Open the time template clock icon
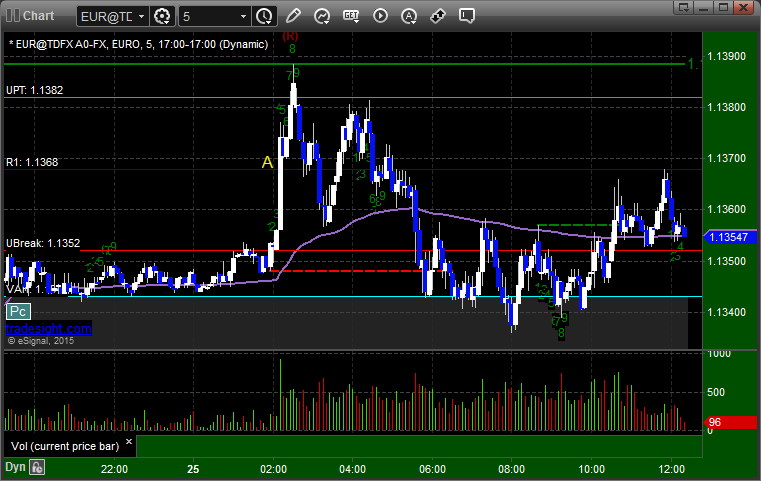 [263, 16]
